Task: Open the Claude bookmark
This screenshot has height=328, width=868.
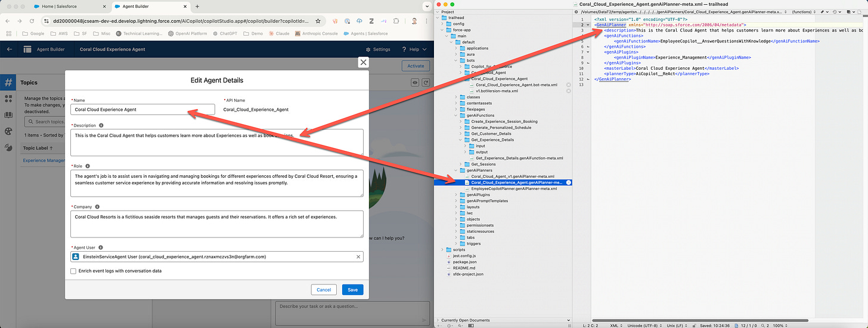Action: click(x=279, y=34)
